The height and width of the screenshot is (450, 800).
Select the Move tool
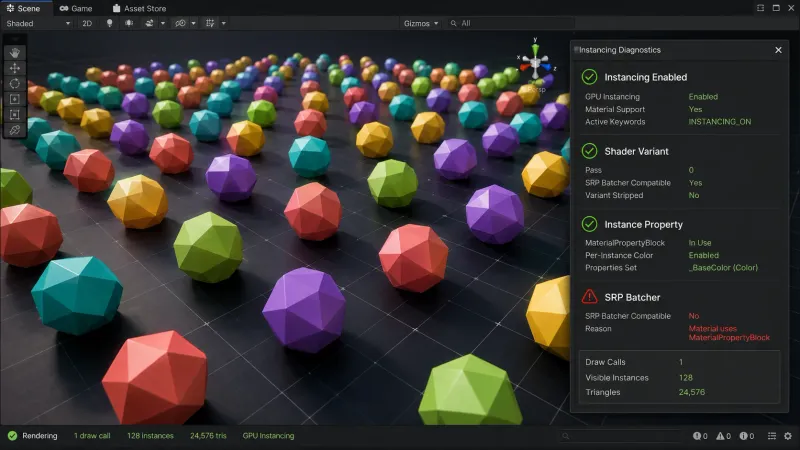tap(14, 68)
